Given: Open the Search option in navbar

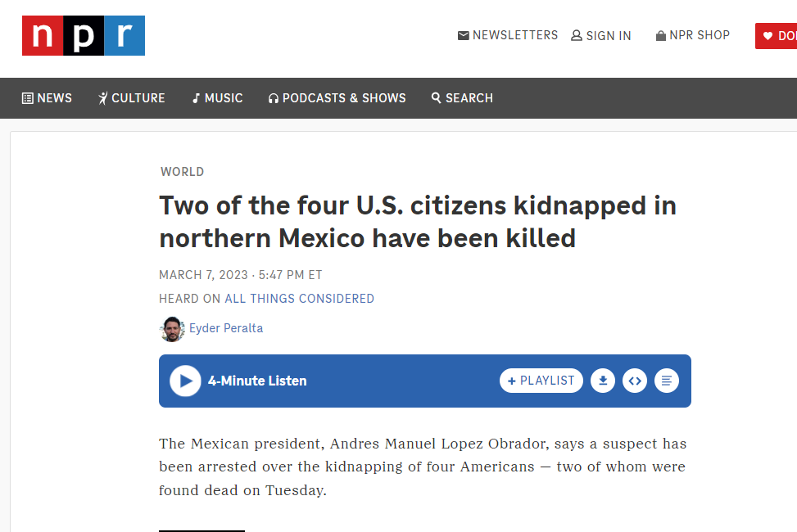Looking at the screenshot, I should click(x=462, y=98).
